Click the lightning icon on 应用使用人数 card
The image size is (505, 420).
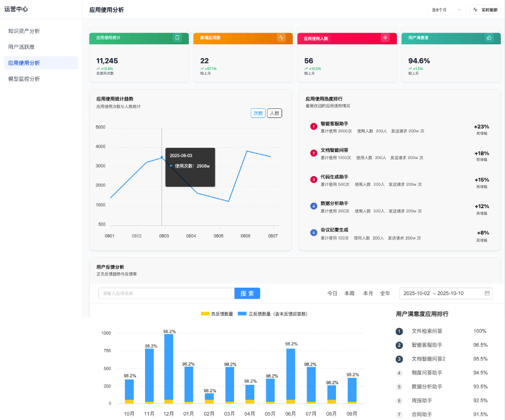point(385,38)
